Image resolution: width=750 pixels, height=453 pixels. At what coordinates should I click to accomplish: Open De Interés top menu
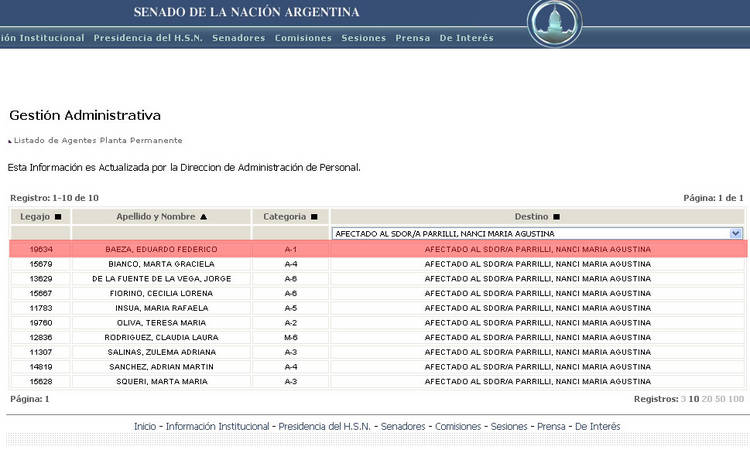(x=466, y=38)
